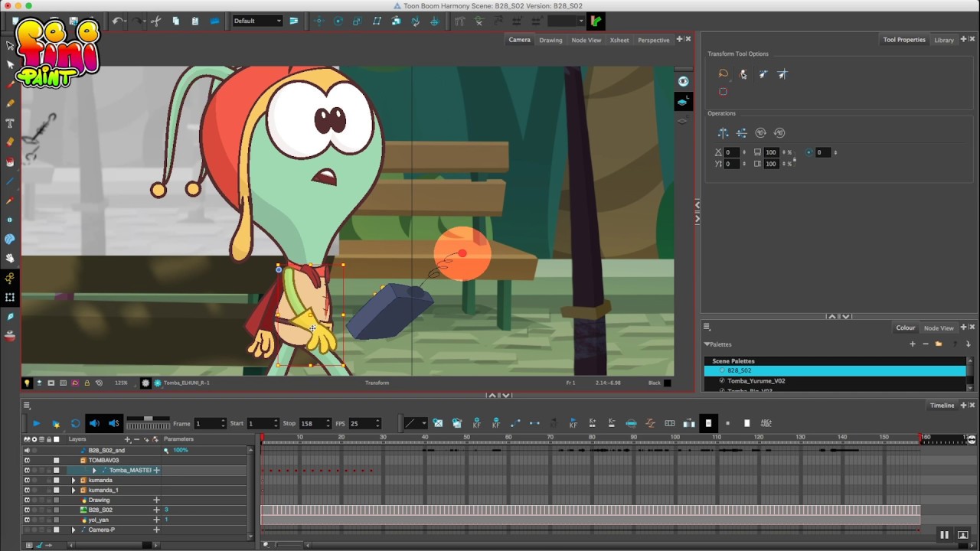Toggle the Sound Scrubbing button
980x551 pixels.
point(113,423)
